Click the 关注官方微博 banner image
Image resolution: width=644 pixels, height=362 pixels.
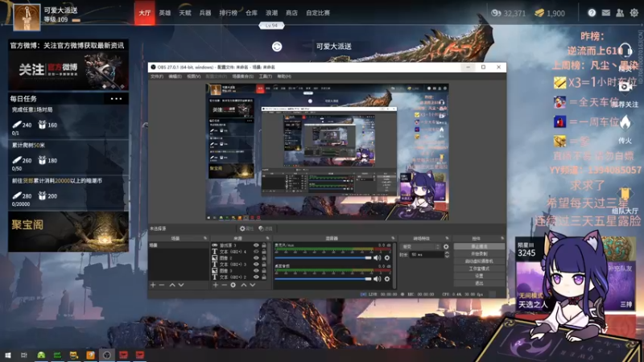pyautogui.click(x=68, y=71)
